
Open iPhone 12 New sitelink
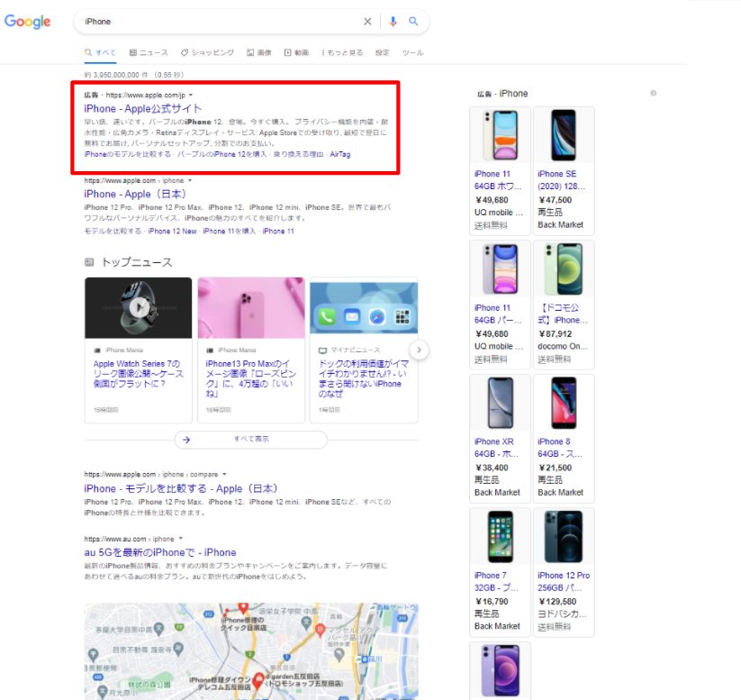tap(172, 231)
